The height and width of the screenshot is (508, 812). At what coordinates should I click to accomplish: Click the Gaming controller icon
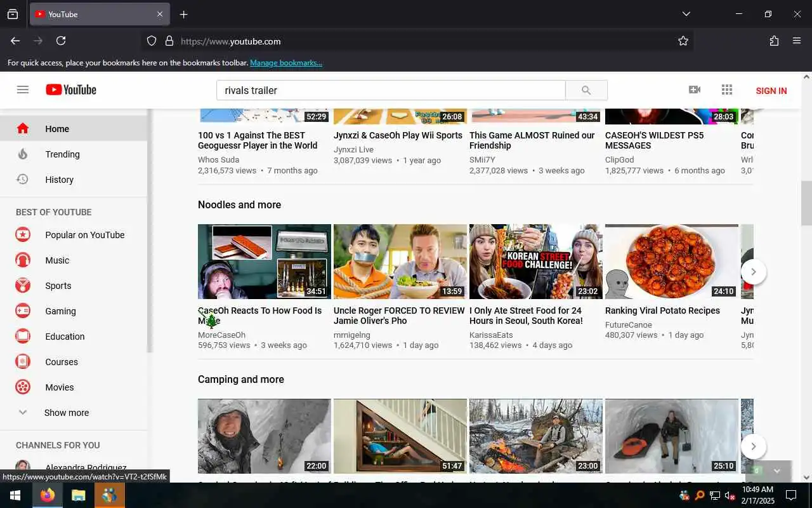pyautogui.click(x=23, y=311)
